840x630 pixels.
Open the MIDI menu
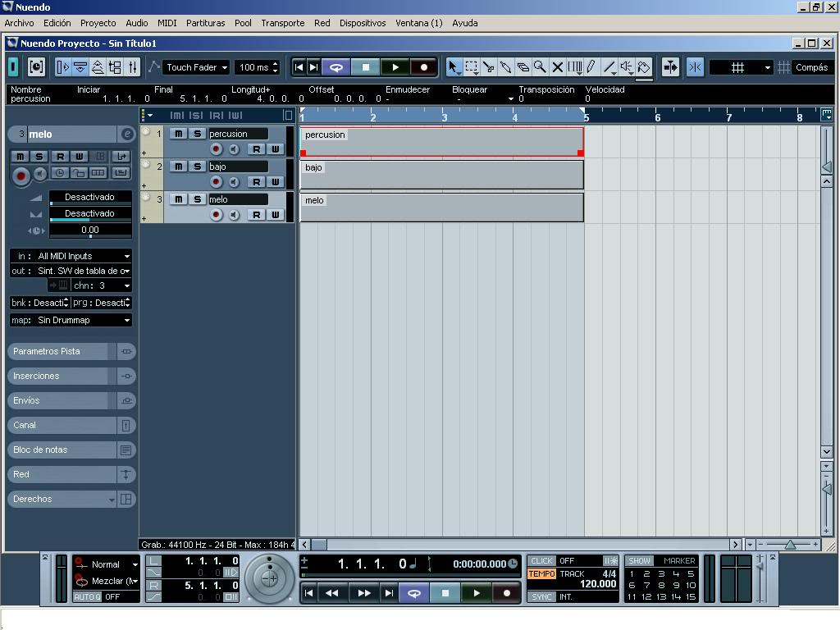[167, 22]
